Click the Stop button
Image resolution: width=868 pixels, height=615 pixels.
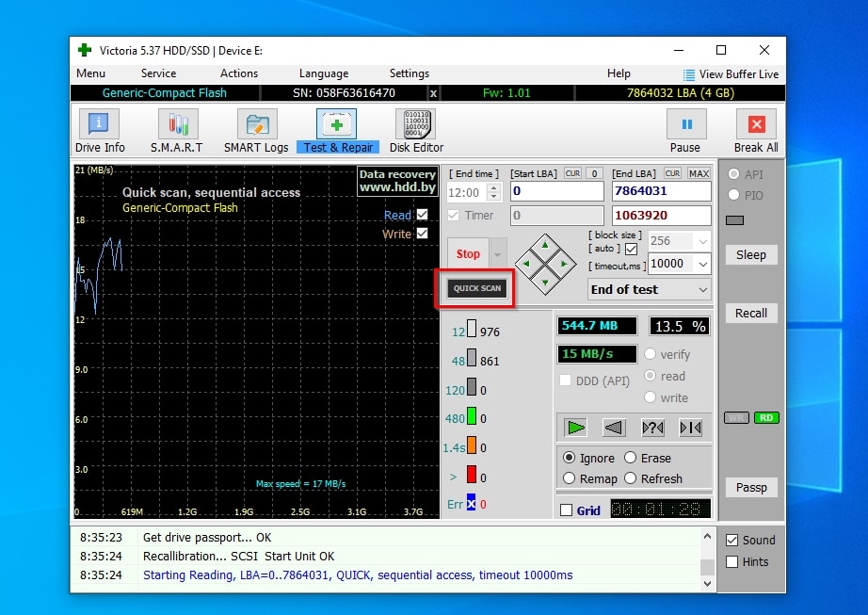pos(468,254)
